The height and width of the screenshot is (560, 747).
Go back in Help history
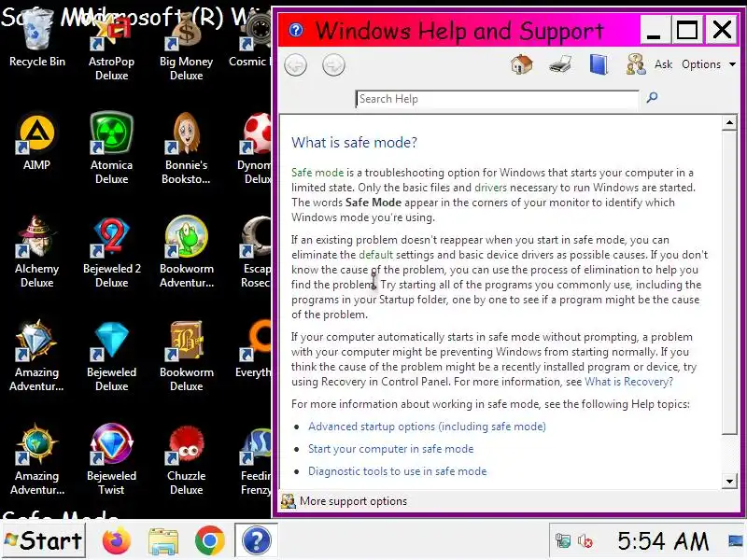click(295, 64)
